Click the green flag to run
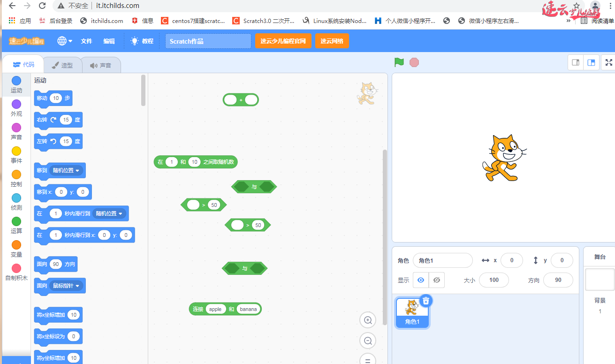Screen dimensions: 615x364 tap(399, 62)
